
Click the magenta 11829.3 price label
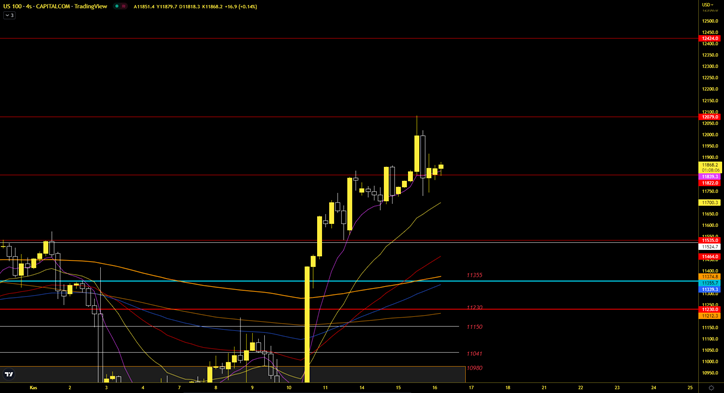[710, 177]
